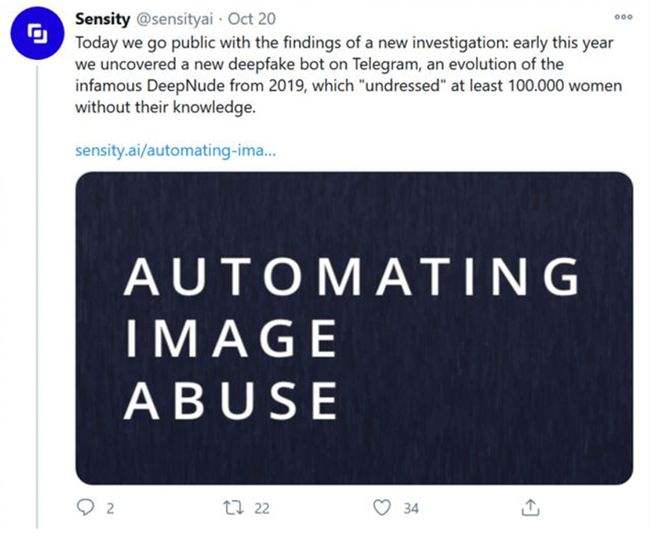Click the reply count showing 2

[110, 508]
